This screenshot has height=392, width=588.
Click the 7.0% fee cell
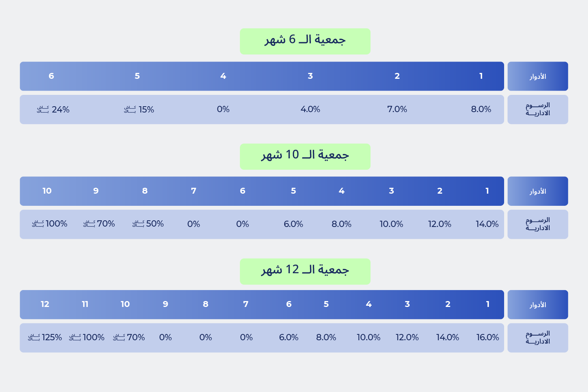pos(397,109)
